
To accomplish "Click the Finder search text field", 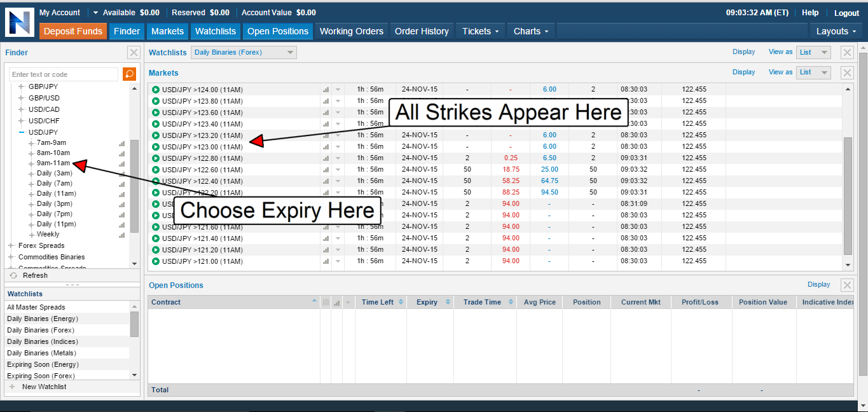I will [x=64, y=74].
